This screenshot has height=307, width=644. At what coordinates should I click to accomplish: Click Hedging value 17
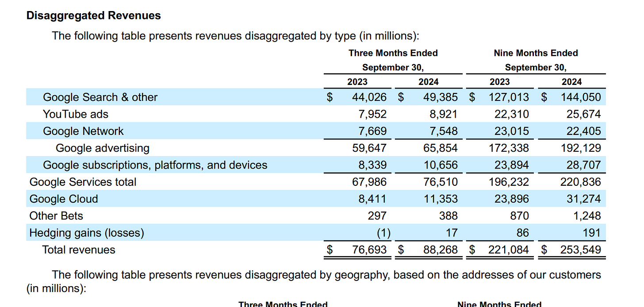(x=451, y=233)
